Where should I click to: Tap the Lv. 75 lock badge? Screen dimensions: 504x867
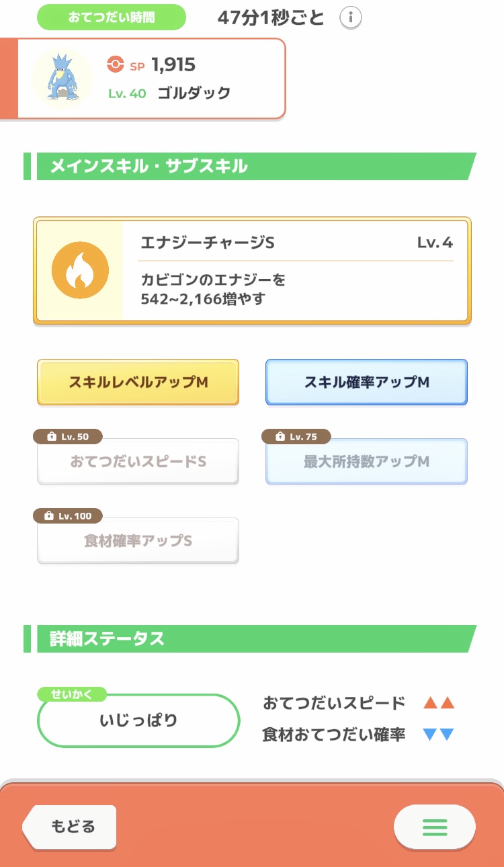296,437
